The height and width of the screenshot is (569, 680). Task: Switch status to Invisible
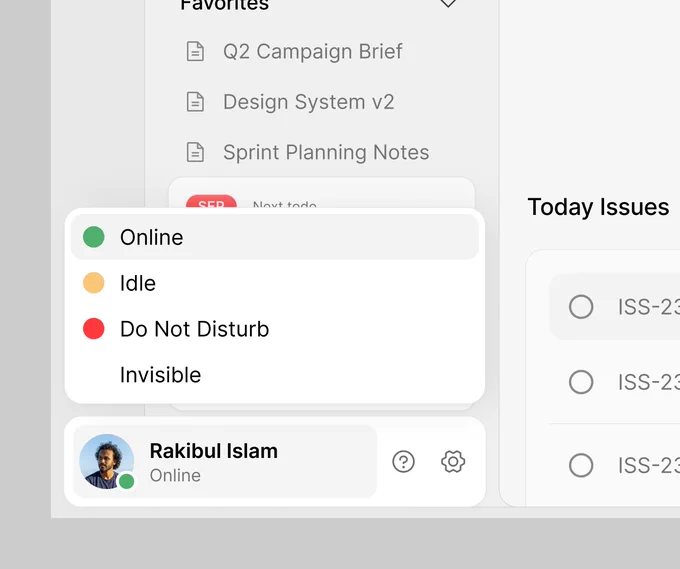(275, 375)
